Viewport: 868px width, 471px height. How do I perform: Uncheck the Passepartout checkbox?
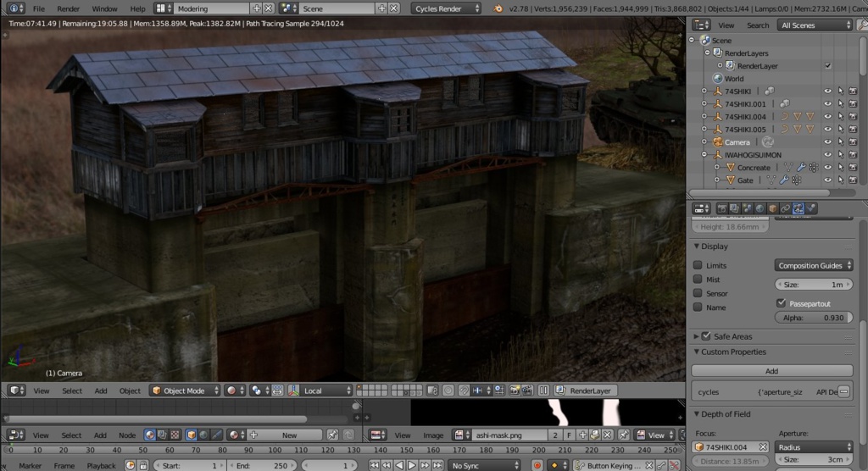[781, 302]
